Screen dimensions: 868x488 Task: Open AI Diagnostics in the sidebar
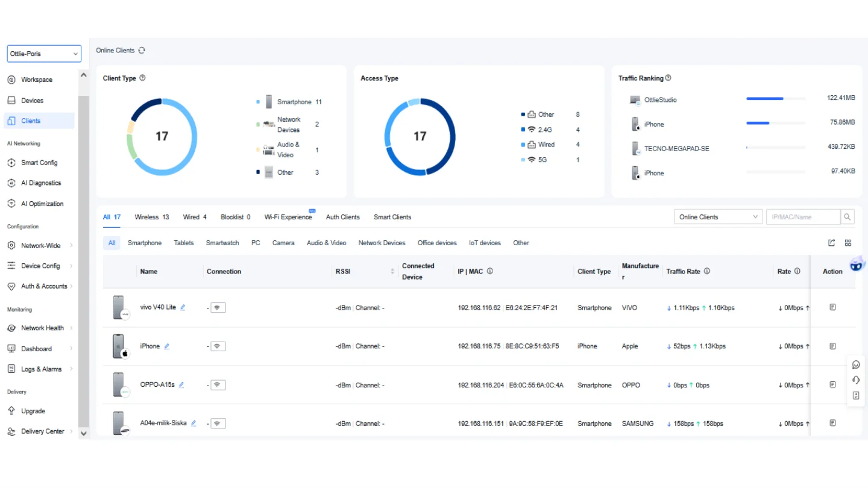pyautogui.click(x=41, y=183)
